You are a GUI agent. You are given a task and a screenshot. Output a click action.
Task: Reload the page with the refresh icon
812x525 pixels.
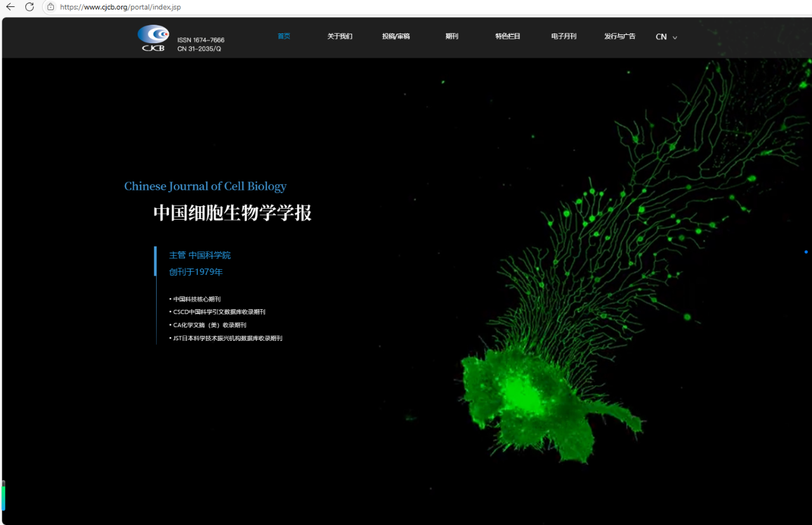29,7
